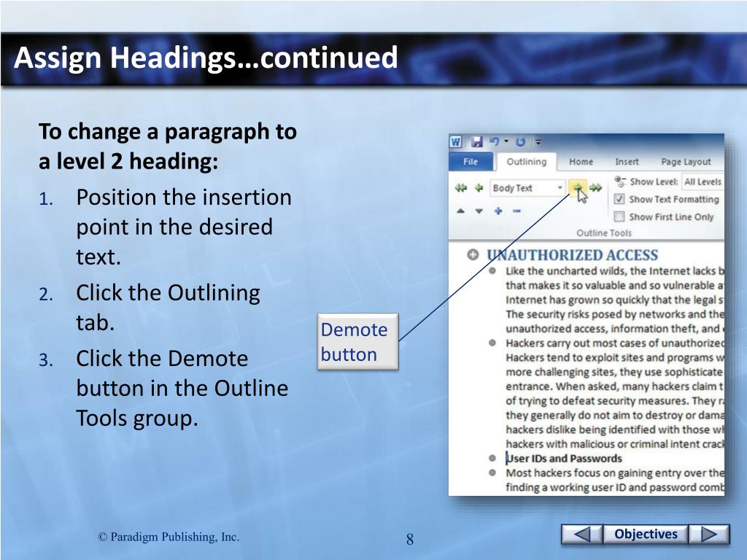747x560 pixels.
Task: Click the Show Level icon
Action: tap(620, 182)
